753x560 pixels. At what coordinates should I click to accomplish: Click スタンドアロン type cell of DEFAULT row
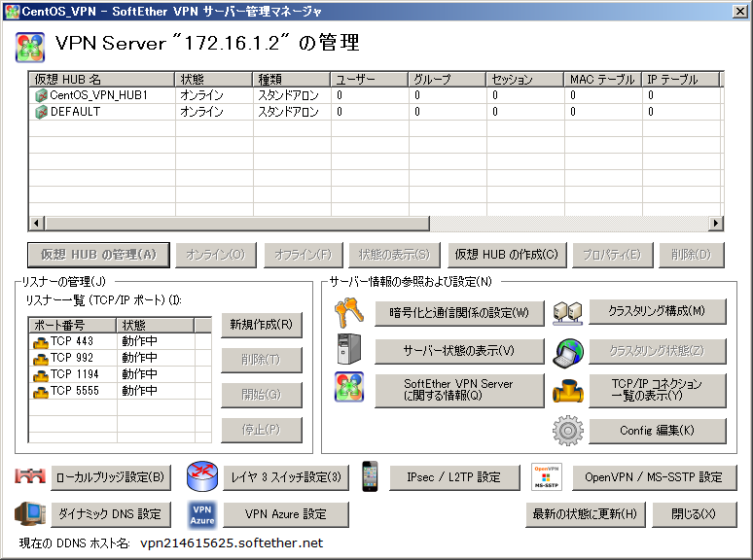tap(289, 112)
